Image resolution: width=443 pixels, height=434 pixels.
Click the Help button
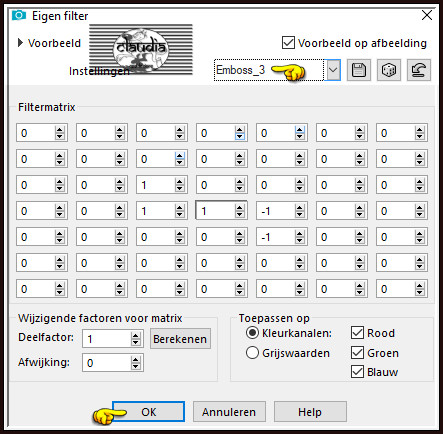point(310,412)
